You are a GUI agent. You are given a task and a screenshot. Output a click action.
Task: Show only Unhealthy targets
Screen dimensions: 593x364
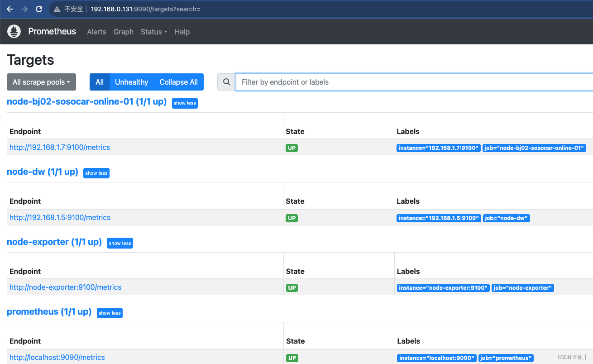[131, 82]
